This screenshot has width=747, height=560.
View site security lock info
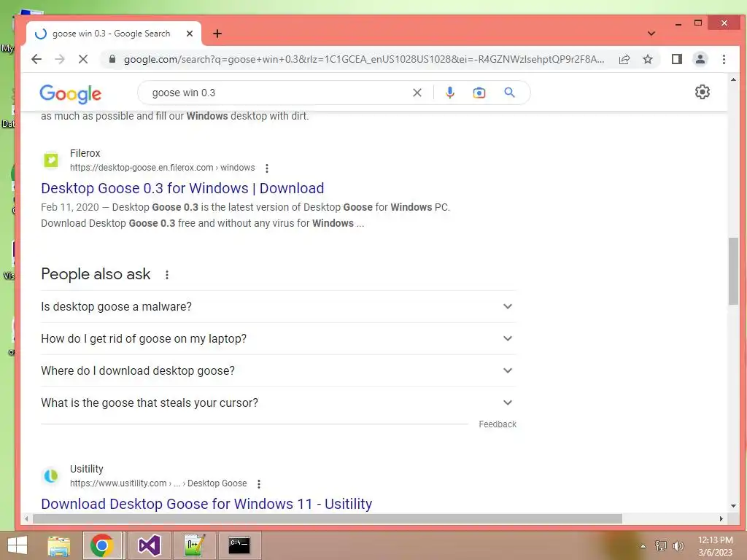(112, 59)
